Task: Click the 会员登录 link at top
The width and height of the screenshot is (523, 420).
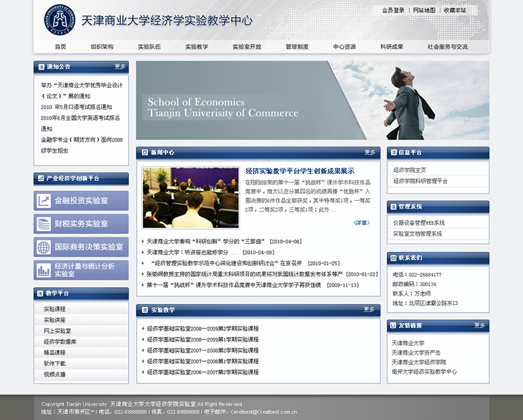Action: click(394, 10)
